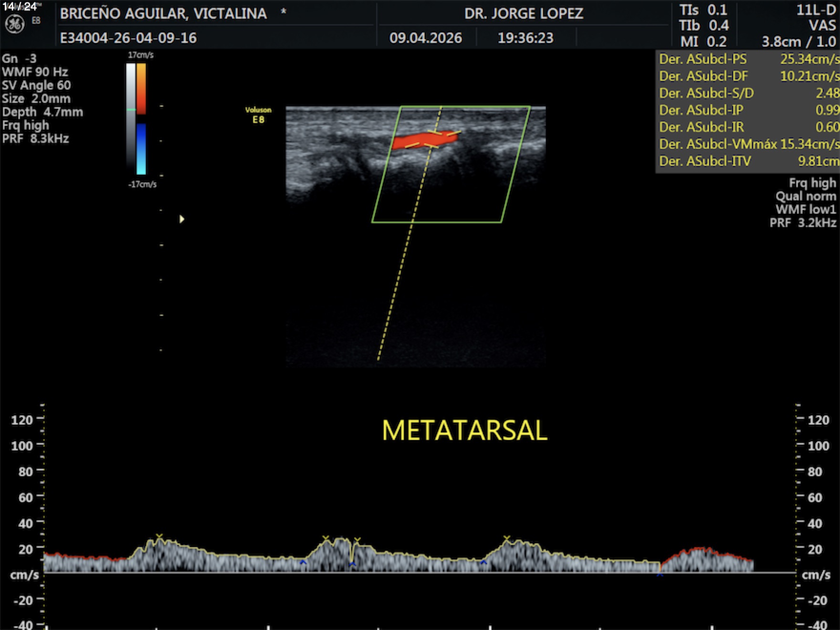Click the grayscale map bar
Viewport: 840px width, 630px height.
pos(131,115)
